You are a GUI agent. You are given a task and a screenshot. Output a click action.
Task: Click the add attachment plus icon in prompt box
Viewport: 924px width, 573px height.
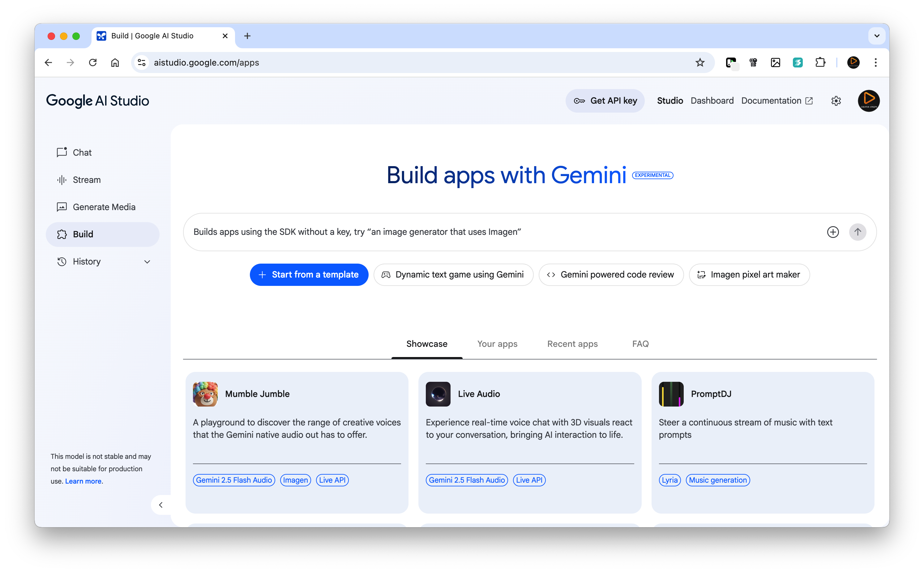coord(833,232)
